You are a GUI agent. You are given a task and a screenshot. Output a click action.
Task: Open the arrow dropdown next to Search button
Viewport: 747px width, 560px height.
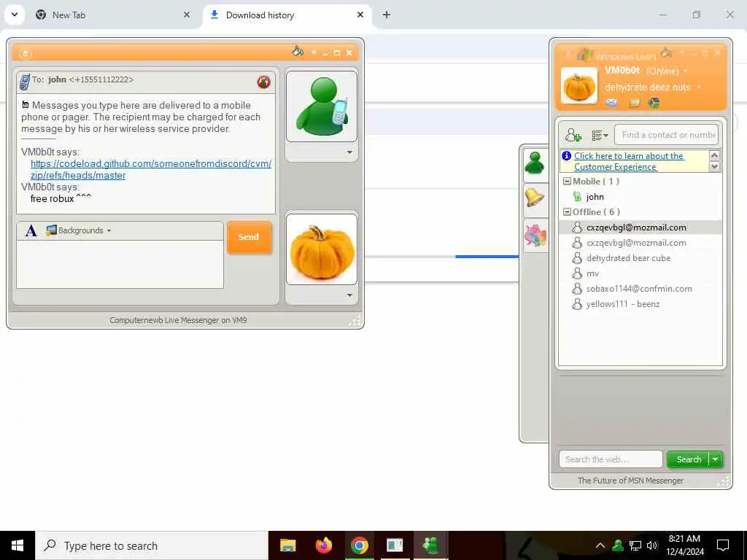tap(716, 459)
